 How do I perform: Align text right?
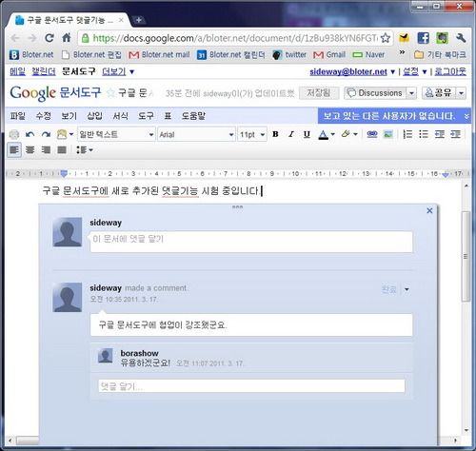point(46,149)
